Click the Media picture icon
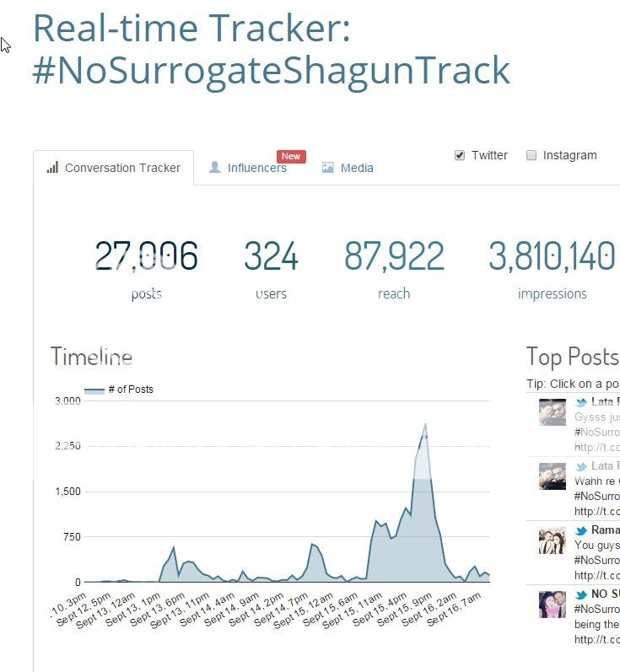 point(328,168)
